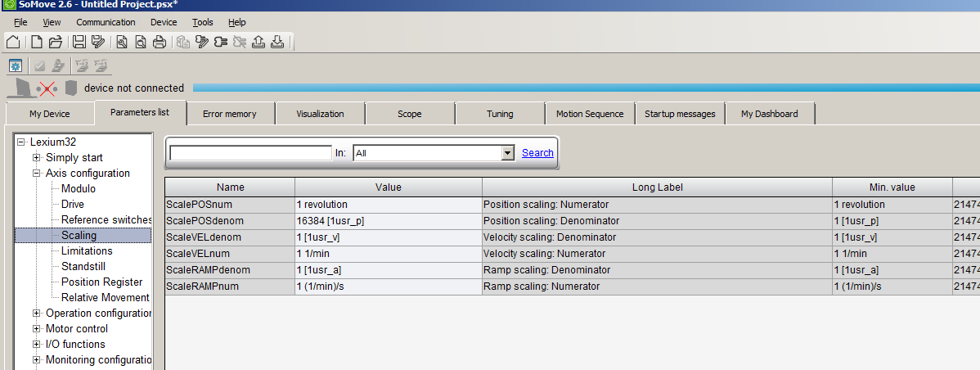Open a project with the folder icon
This screenshot has width=980, height=370.
coord(56,42)
